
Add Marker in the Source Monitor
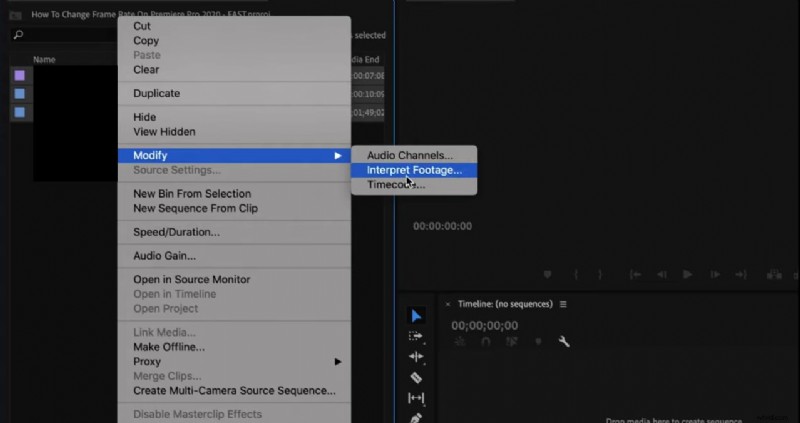click(x=547, y=275)
